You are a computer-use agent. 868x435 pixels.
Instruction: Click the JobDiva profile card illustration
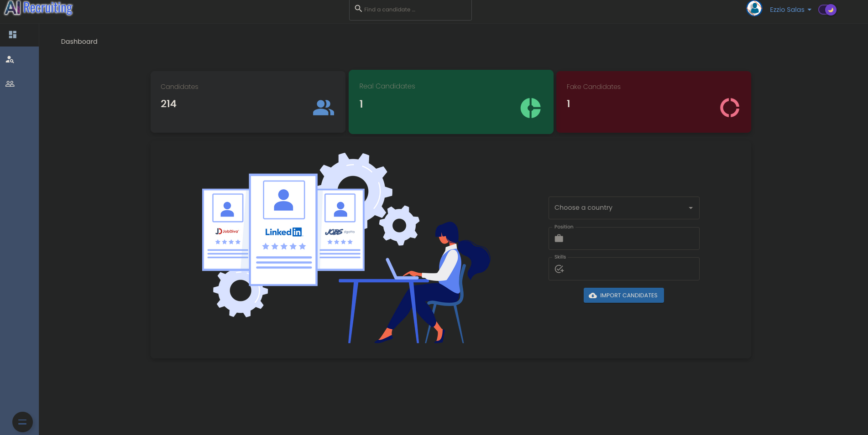click(x=226, y=230)
